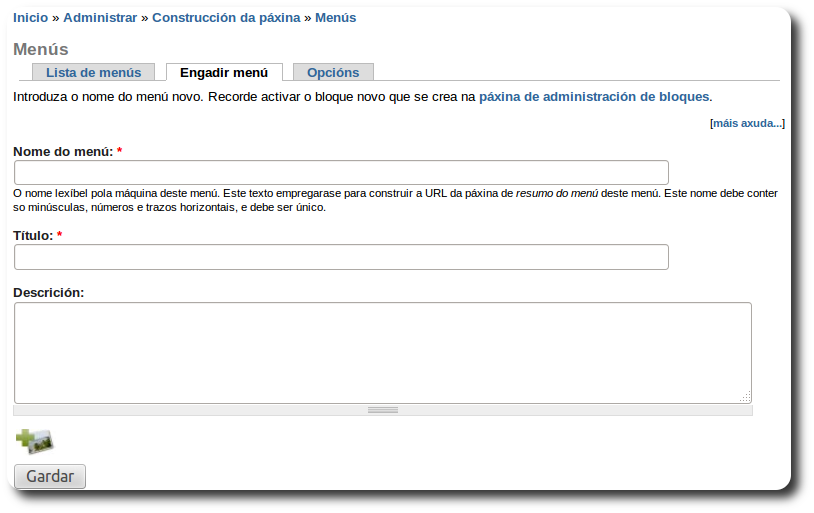Open páxina de administración de bloques link

594,97
